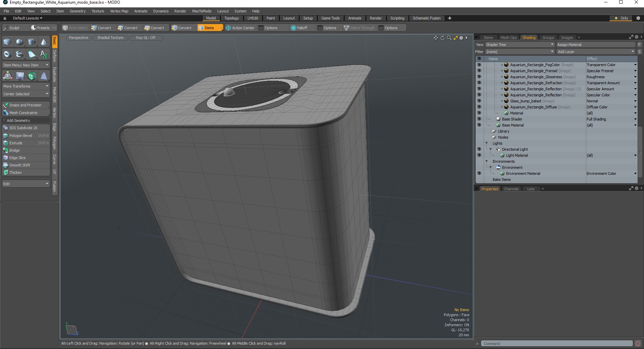Viewport: 644px width, 349px height.
Task: Open the Add Layer dropdown
Action: [x=596, y=52]
